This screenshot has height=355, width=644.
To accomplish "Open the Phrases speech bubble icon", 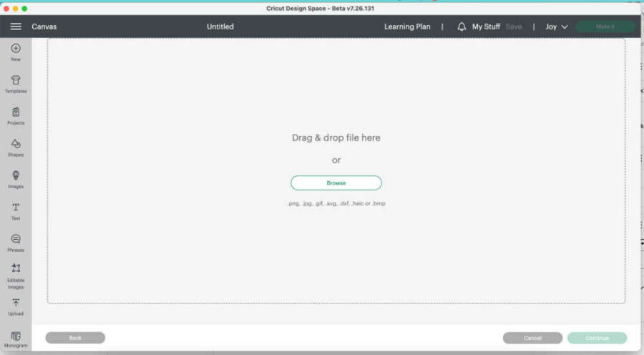I will point(16,240).
